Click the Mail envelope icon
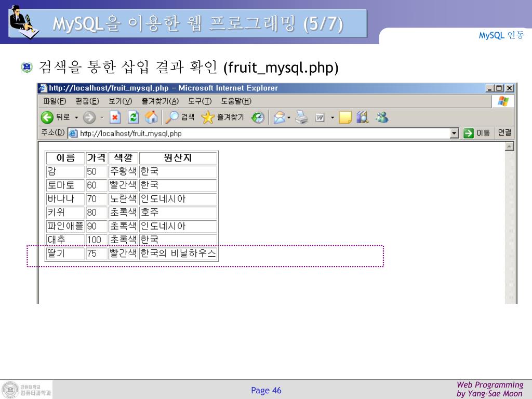Viewport: 532px width, 399px height. [279, 117]
